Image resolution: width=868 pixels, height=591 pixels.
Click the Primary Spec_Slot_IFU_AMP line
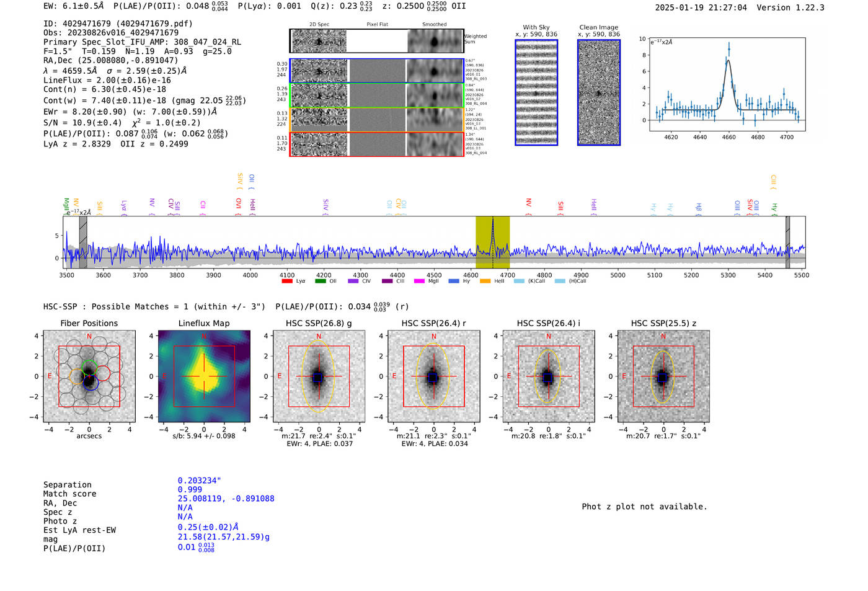coord(143,42)
